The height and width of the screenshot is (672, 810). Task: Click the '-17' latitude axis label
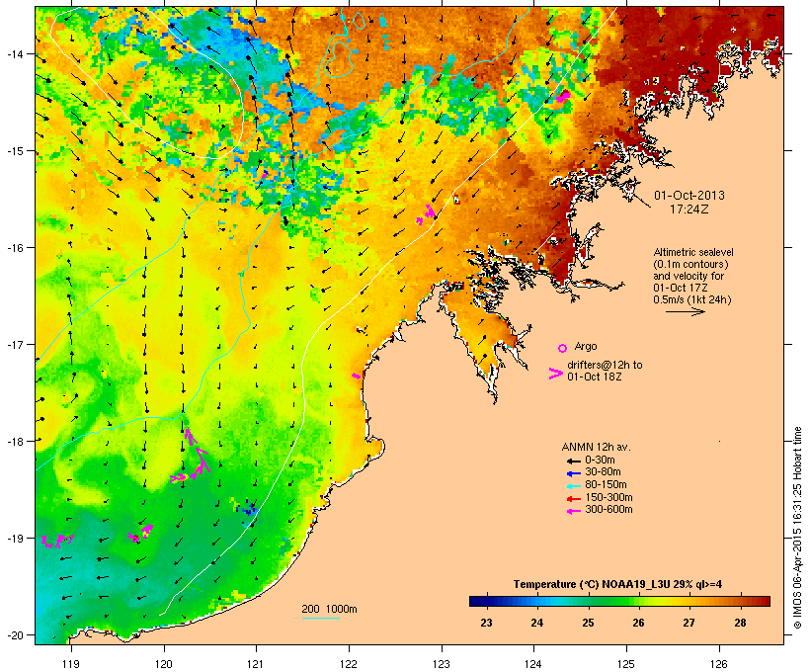[14, 344]
